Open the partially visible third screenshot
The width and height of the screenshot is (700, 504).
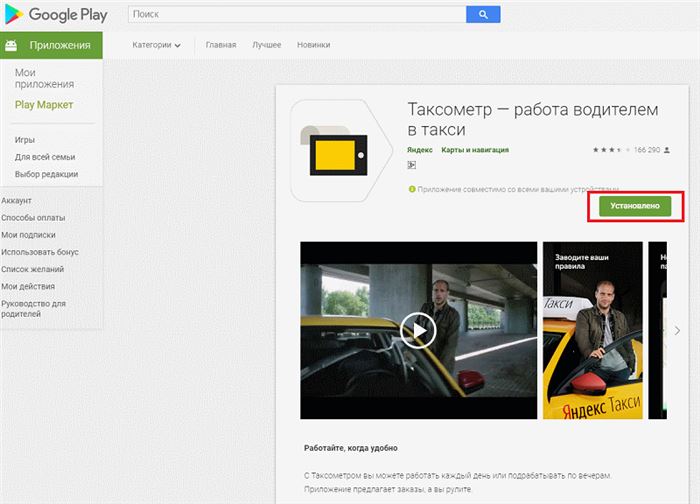pyautogui.click(x=658, y=330)
